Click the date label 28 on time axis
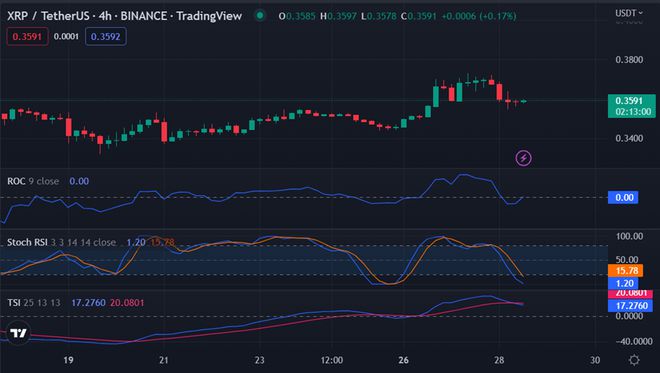 pos(499,360)
